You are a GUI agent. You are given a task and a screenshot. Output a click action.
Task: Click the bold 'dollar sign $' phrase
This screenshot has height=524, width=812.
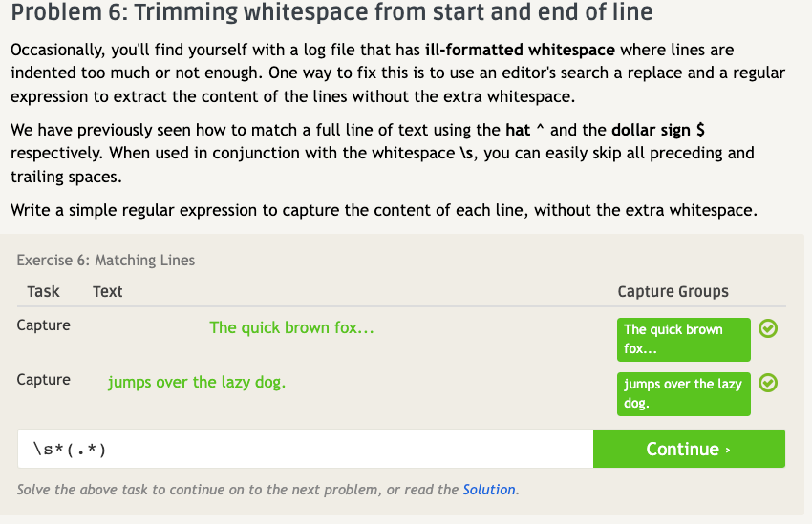click(x=657, y=130)
